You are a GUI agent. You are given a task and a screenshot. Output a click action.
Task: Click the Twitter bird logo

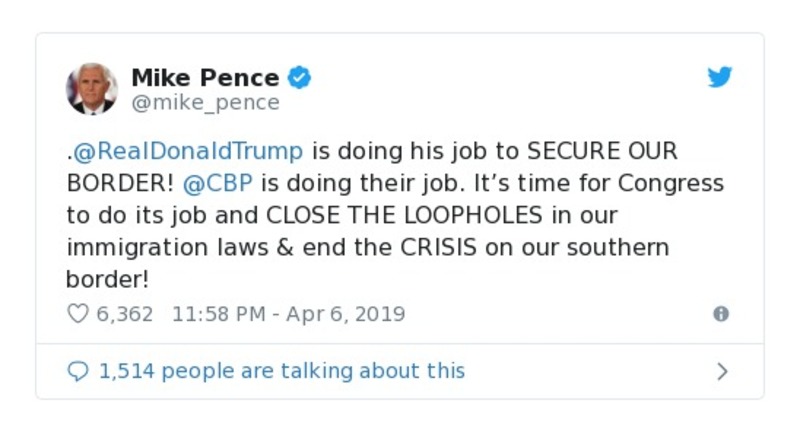coord(720,78)
